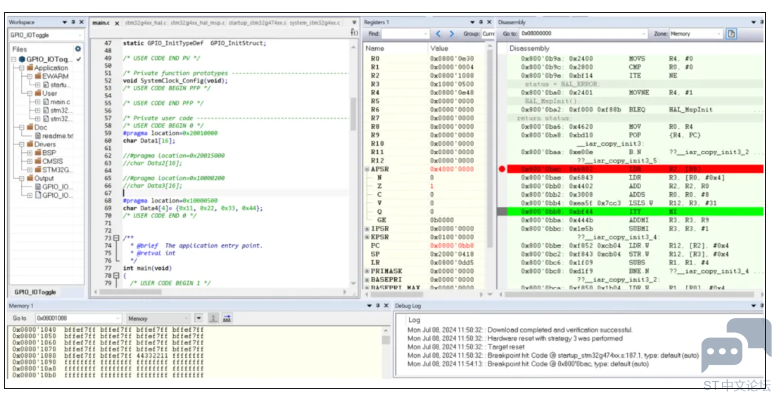Toggle the red breakpoint at 0x800'0bac
The image size is (780, 401).
(502, 169)
